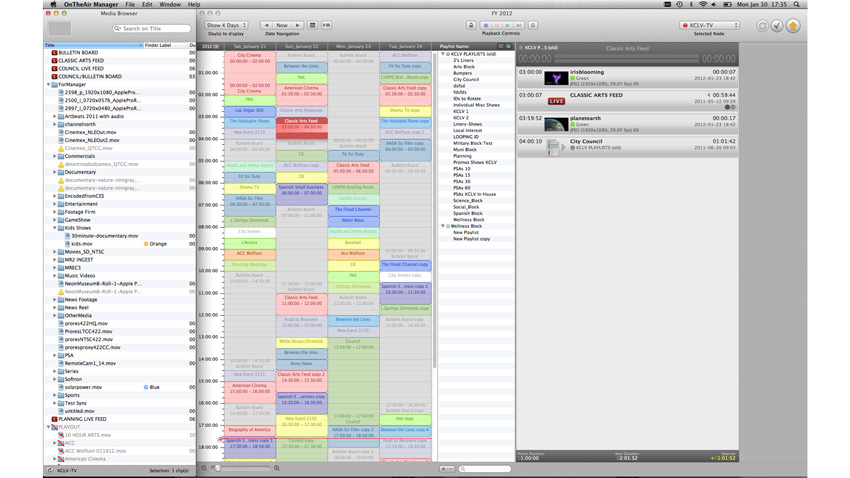Screen dimensions: 850x478
Task: Click the playlist search field
Action: pyautogui.click(x=485, y=469)
